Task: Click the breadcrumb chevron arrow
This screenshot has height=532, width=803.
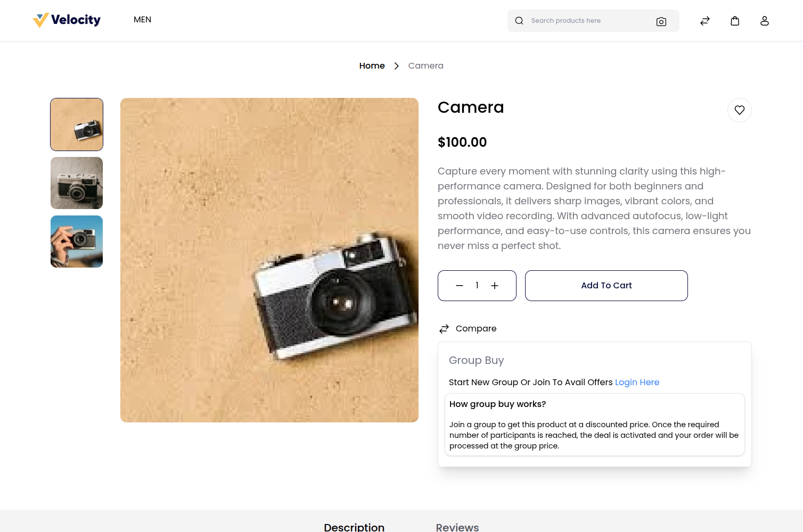Action: click(396, 65)
